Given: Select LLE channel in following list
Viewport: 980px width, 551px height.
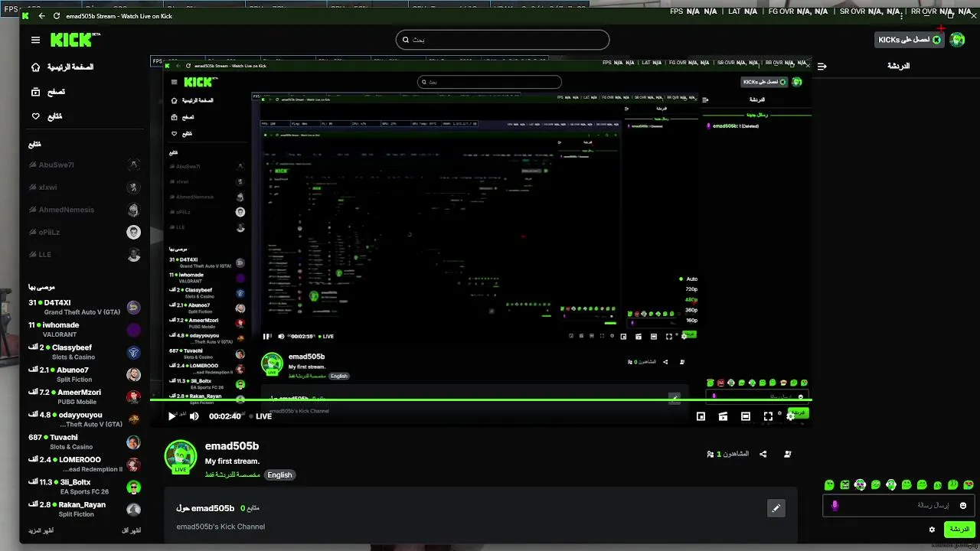Looking at the screenshot, I should pyautogui.click(x=84, y=255).
